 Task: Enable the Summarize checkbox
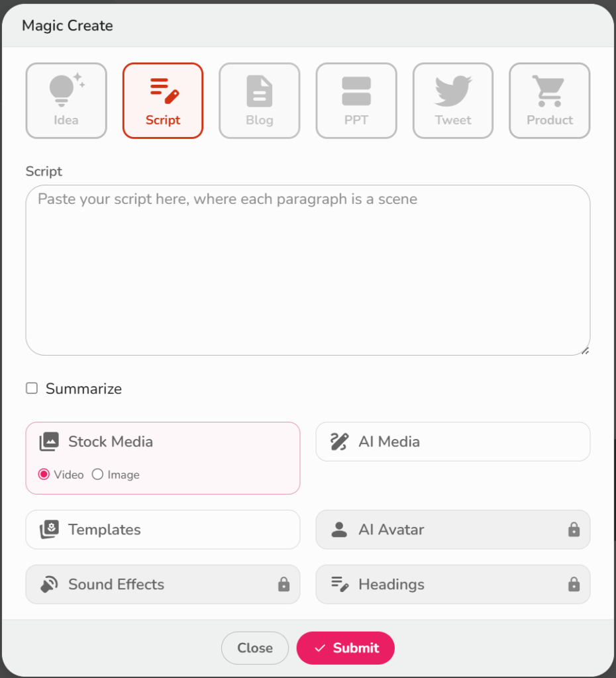coord(32,388)
